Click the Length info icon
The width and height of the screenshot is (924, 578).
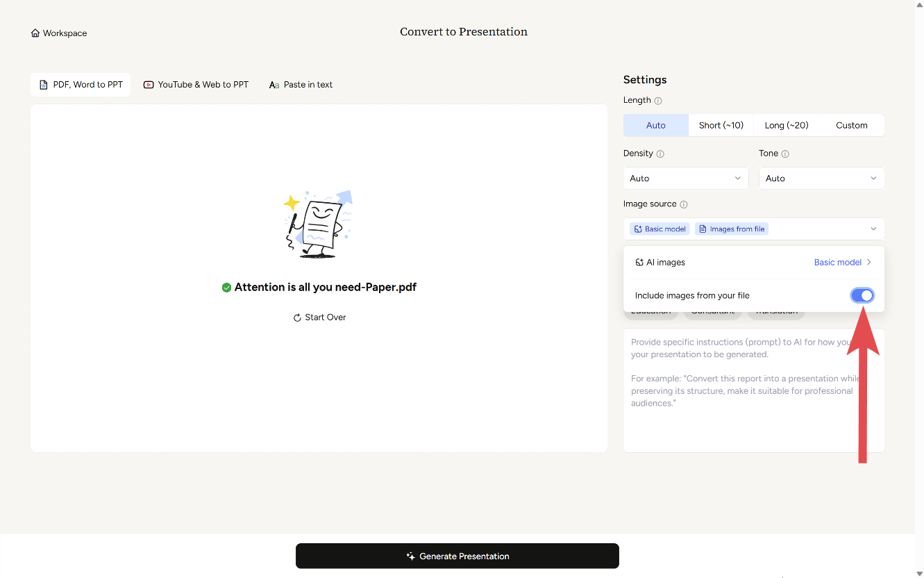(658, 101)
